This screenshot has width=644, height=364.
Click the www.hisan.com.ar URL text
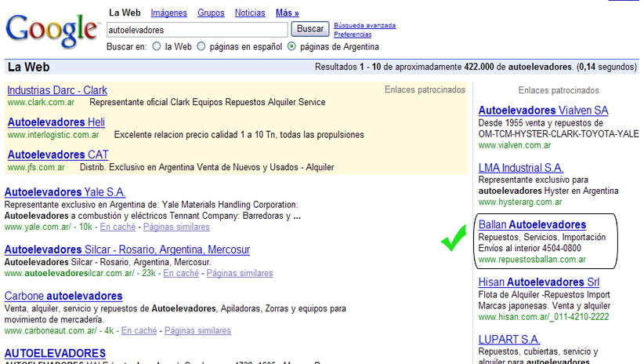[544, 317]
